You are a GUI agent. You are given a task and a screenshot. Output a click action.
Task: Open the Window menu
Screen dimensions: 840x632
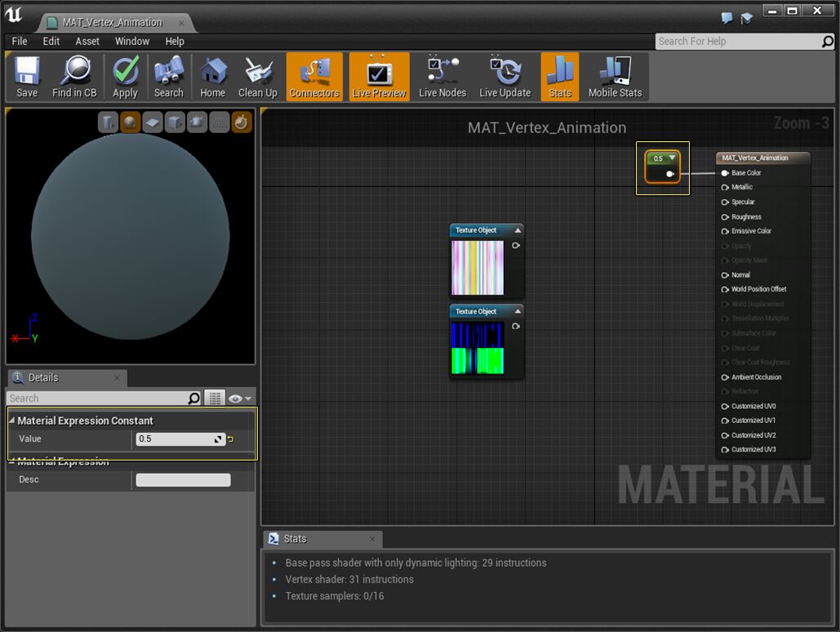tap(131, 41)
